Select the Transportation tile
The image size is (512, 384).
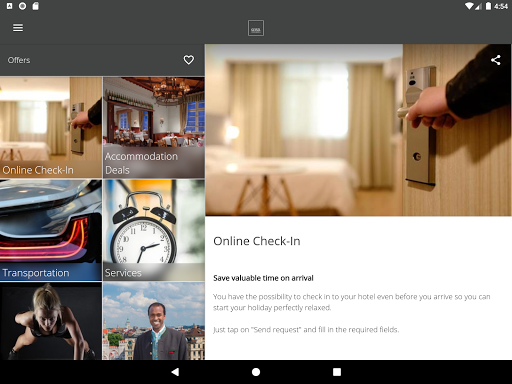(51, 230)
